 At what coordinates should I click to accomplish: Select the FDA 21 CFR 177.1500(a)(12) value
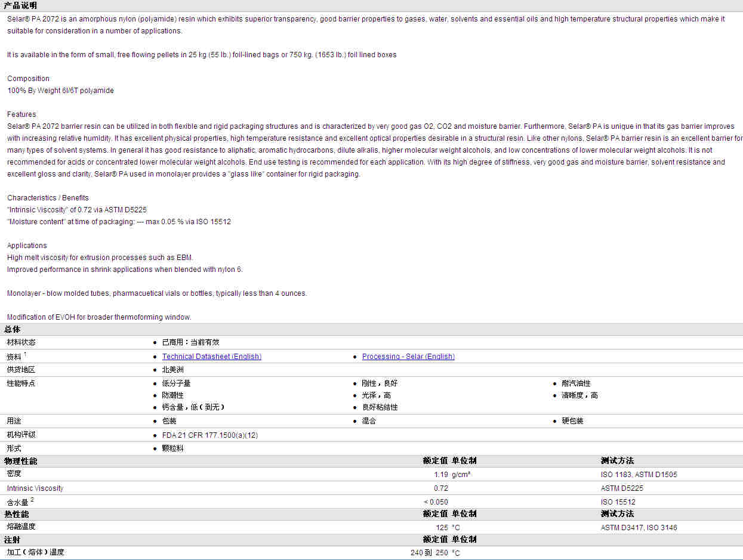coord(210,435)
